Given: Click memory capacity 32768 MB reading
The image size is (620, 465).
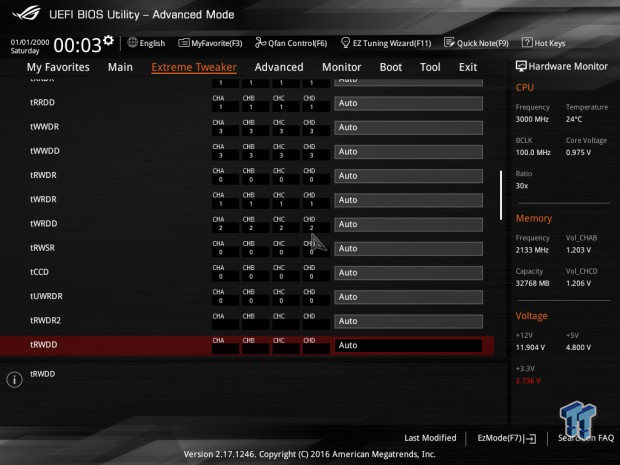Looking at the screenshot, I should [x=532, y=283].
